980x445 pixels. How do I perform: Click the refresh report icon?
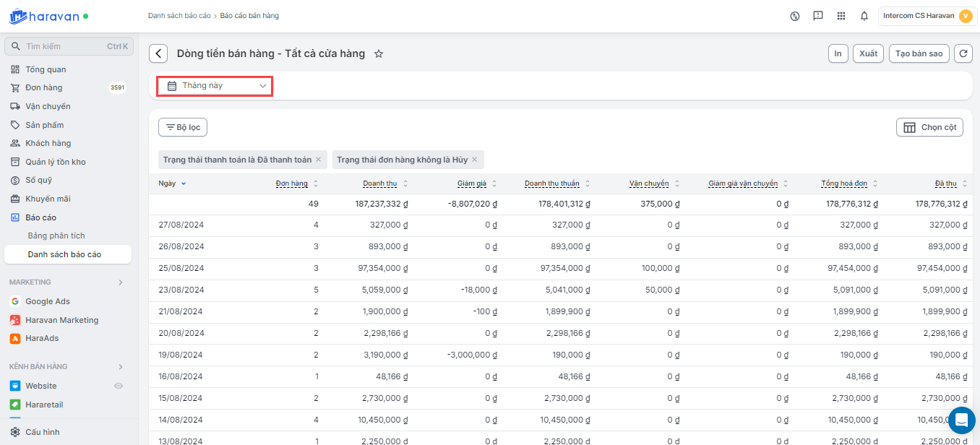963,53
